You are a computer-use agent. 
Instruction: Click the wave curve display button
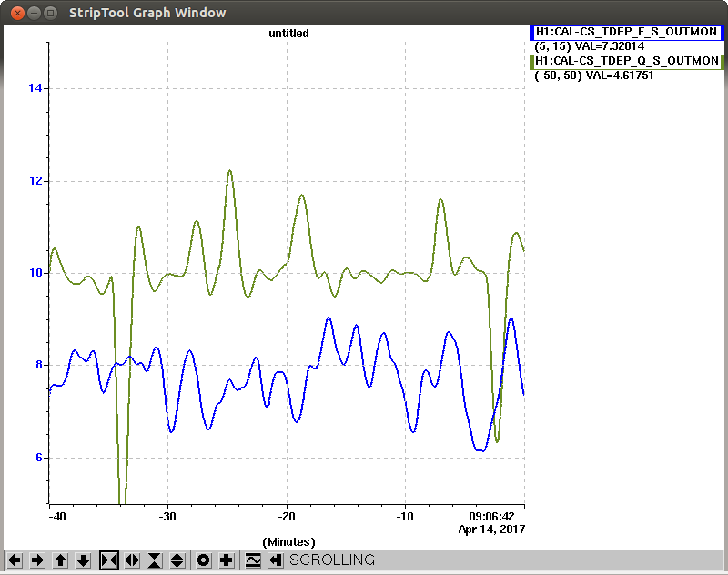click(x=253, y=560)
